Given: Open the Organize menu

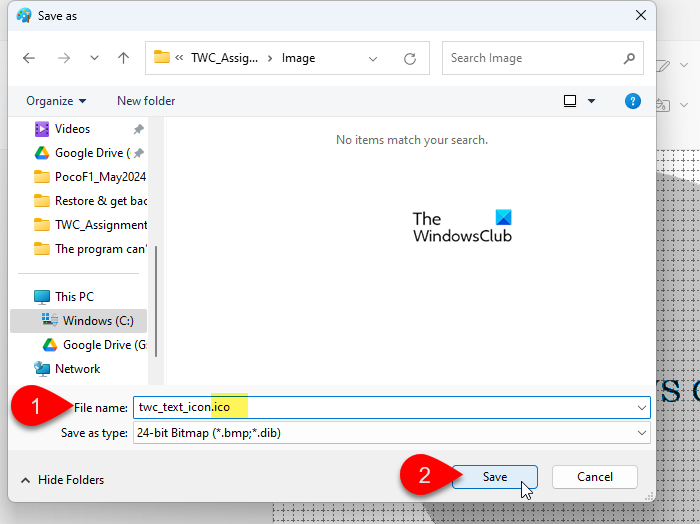Looking at the screenshot, I should point(56,101).
